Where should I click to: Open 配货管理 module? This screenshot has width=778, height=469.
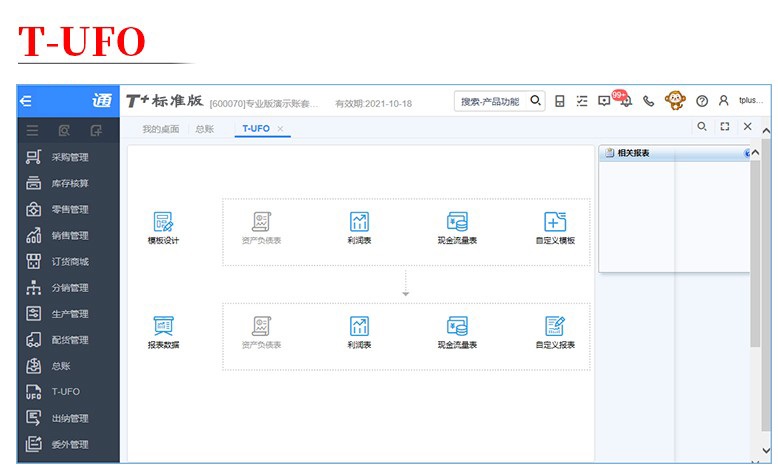click(68, 340)
